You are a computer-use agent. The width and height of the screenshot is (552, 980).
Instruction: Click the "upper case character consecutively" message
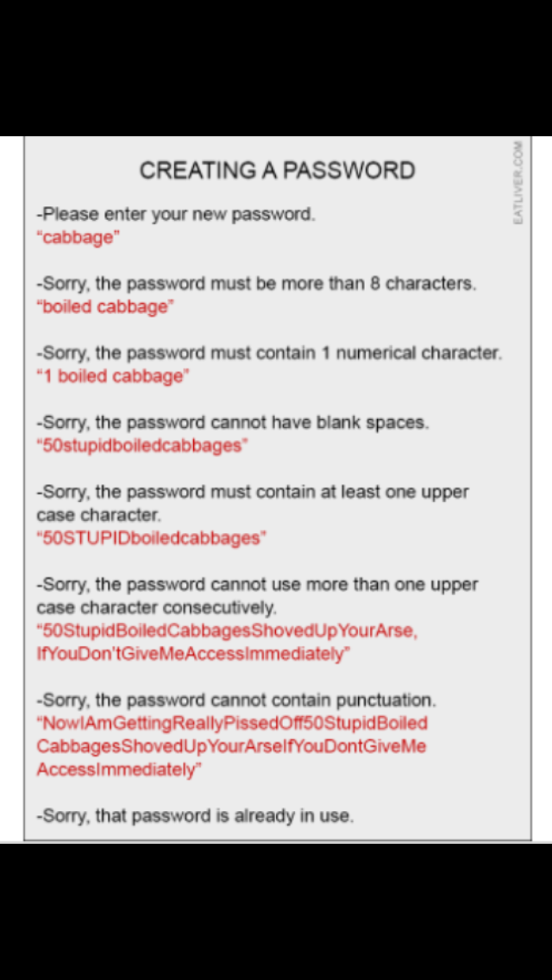click(257, 595)
